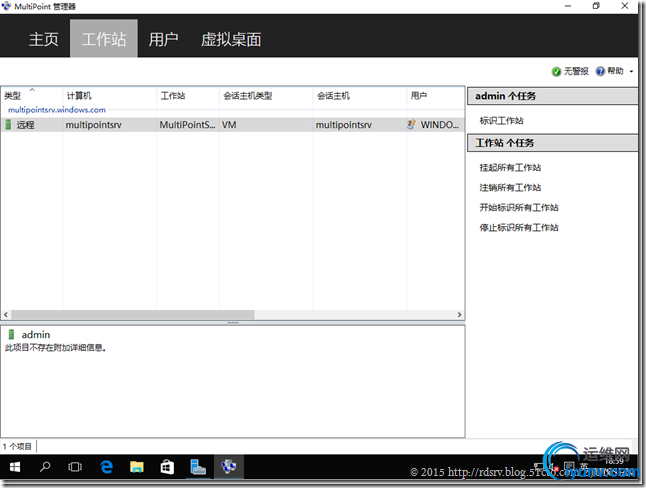This screenshot has width=646, height=488.
Task: Maximize the MultiPoint 管理器 window
Action: 596,6
